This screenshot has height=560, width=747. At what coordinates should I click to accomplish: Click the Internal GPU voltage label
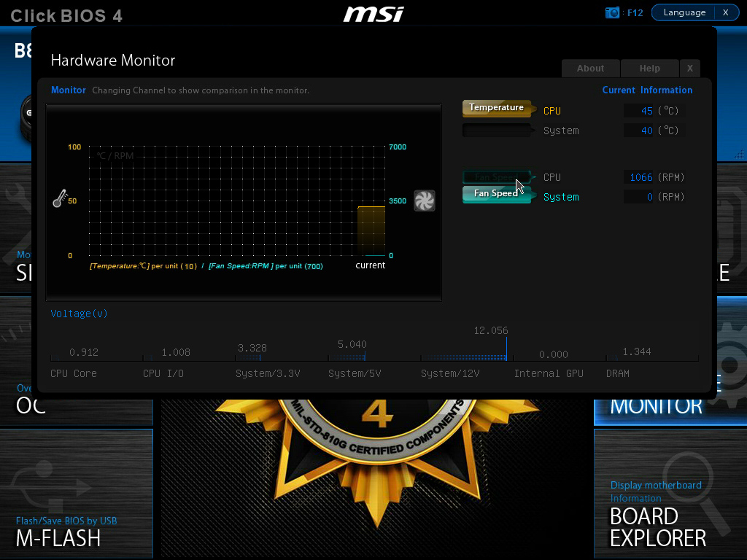(x=549, y=374)
